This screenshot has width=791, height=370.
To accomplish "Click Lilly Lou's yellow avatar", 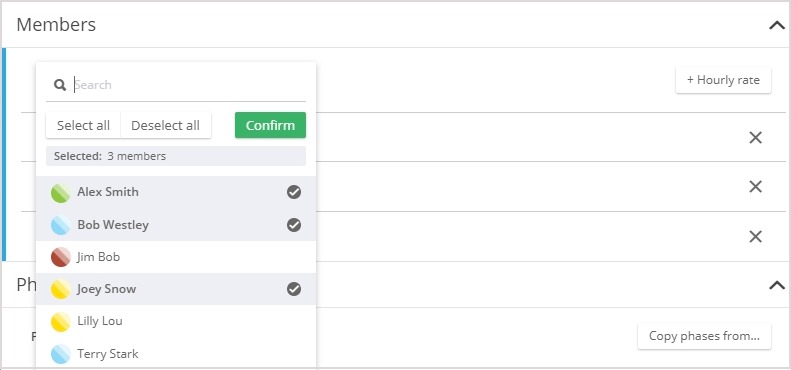I will click(x=61, y=322).
